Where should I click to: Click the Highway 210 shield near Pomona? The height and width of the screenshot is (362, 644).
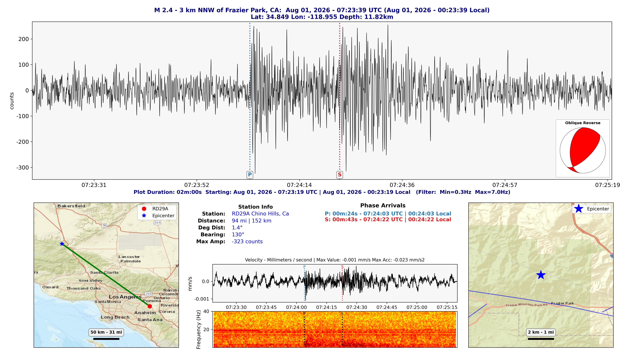[x=148, y=294]
